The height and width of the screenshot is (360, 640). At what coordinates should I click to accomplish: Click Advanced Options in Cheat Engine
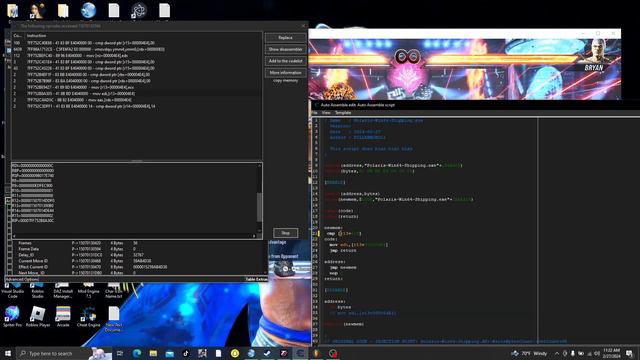(22, 279)
